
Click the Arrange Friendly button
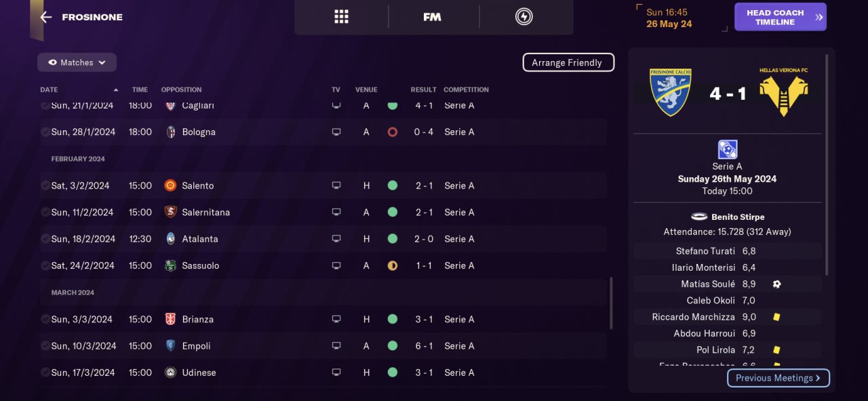point(568,62)
